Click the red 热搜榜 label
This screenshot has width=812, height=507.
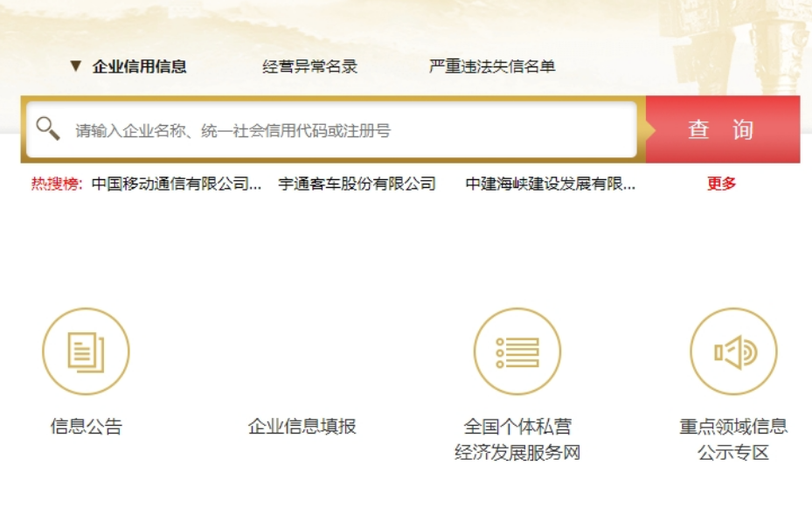pyautogui.click(x=57, y=184)
